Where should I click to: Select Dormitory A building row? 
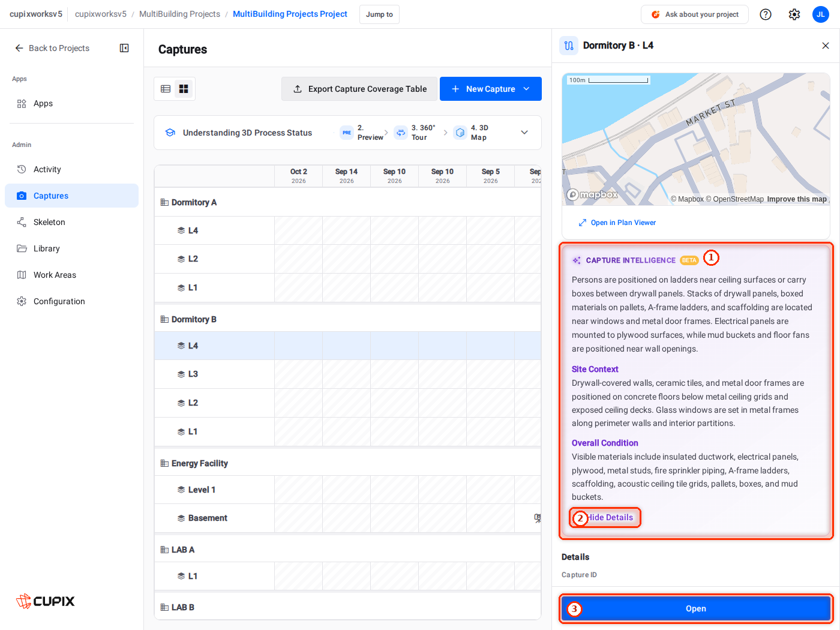coord(347,202)
